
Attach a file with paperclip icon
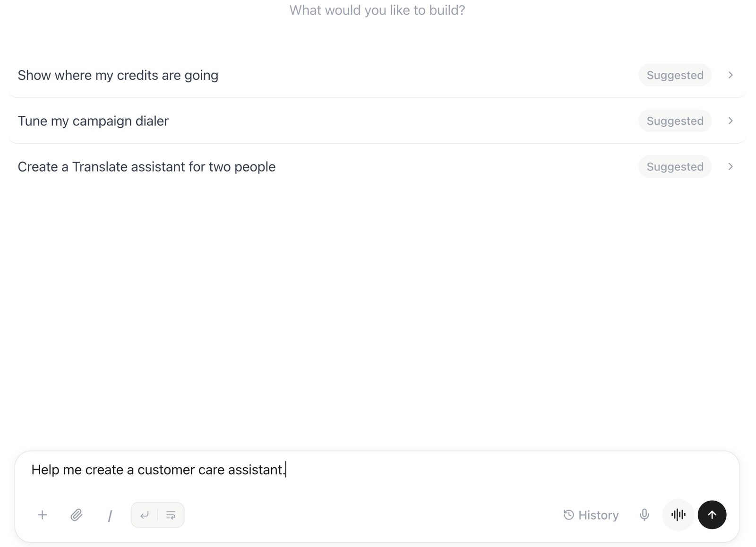[76, 515]
